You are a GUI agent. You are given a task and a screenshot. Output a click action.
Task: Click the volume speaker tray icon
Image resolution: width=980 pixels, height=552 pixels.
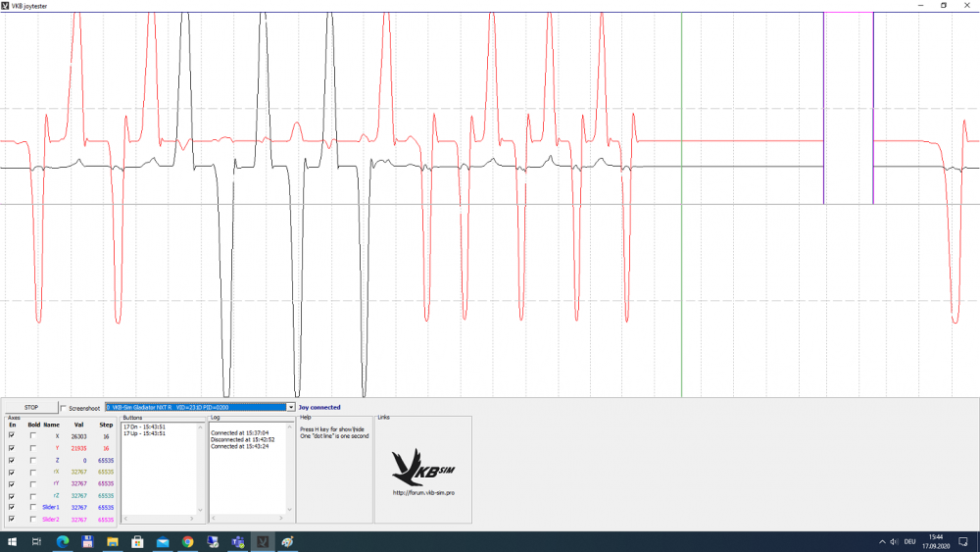pos(895,541)
